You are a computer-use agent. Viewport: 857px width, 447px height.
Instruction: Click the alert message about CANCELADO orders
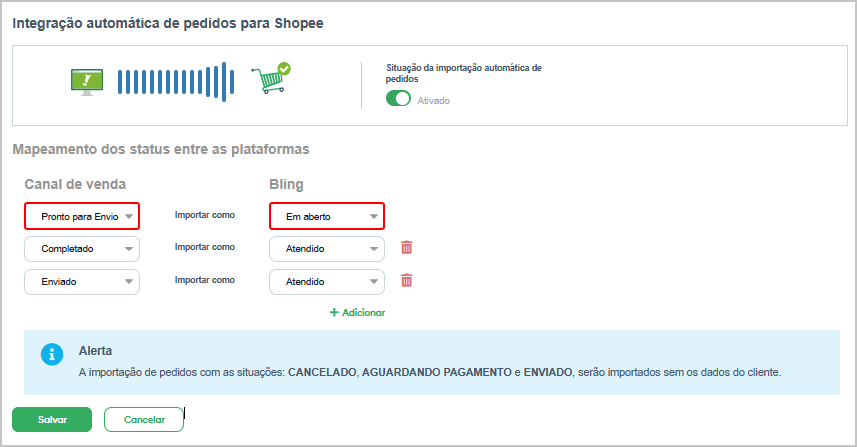(x=430, y=372)
